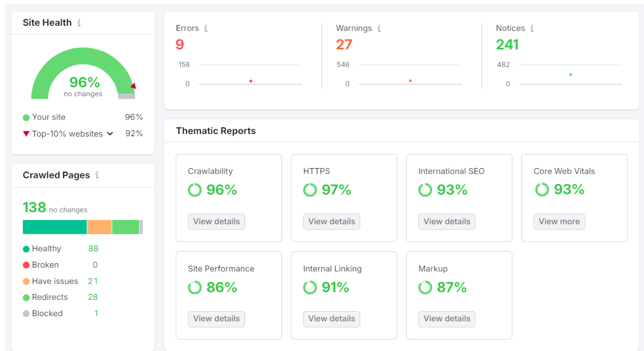The image size is (644, 351).
Task: Click the info icon beside Crawled Pages
Action: (97, 175)
